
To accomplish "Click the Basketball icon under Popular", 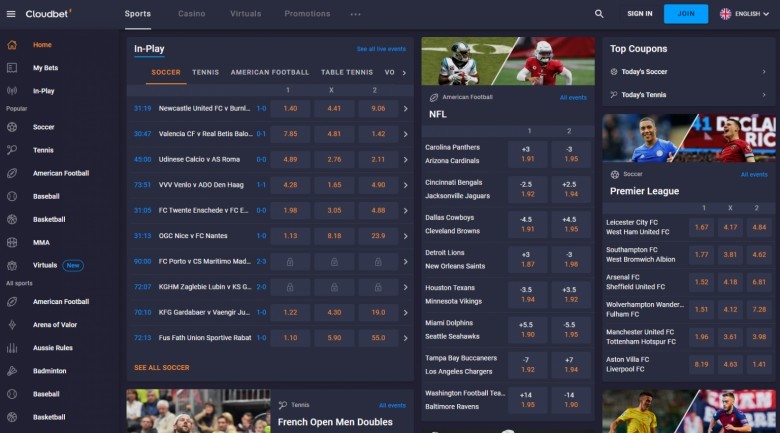I will tap(12, 219).
